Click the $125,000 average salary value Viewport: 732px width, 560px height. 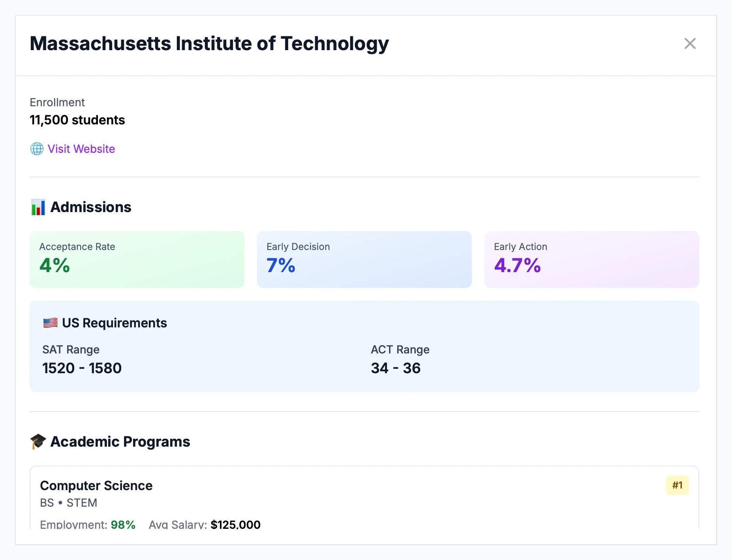click(235, 524)
